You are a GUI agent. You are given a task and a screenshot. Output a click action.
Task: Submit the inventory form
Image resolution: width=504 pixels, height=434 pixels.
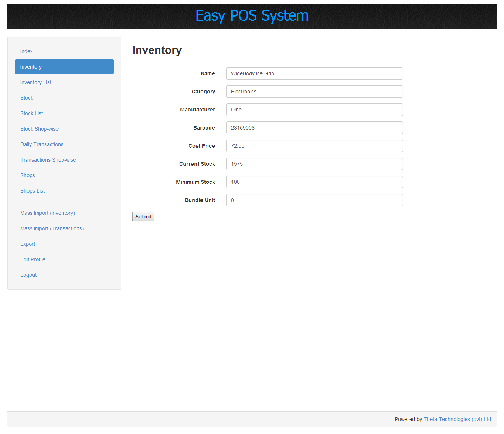(x=143, y=217)
